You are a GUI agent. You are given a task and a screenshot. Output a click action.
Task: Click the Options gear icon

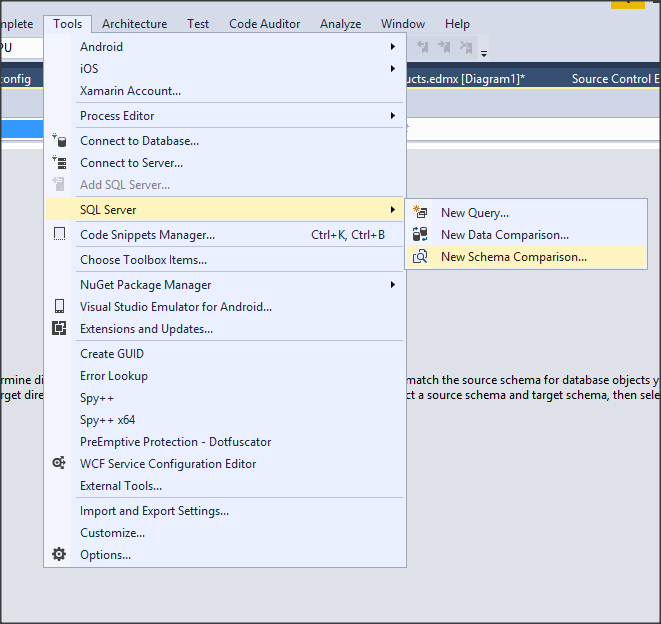(x=59, y=554)
